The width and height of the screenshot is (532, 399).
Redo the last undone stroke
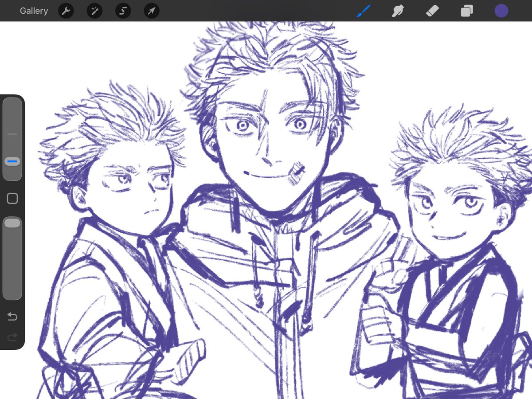[12, 337]
